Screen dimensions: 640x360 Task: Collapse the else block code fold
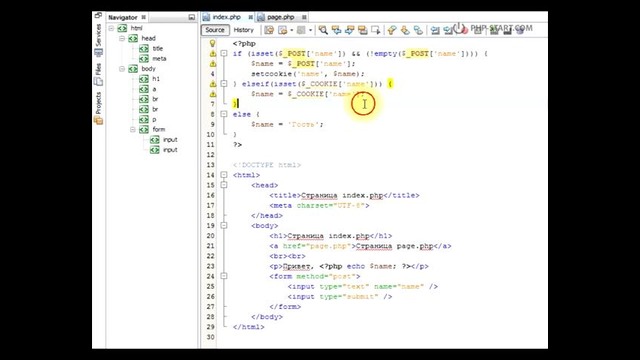pyautogui.click(x=224, y=114)
